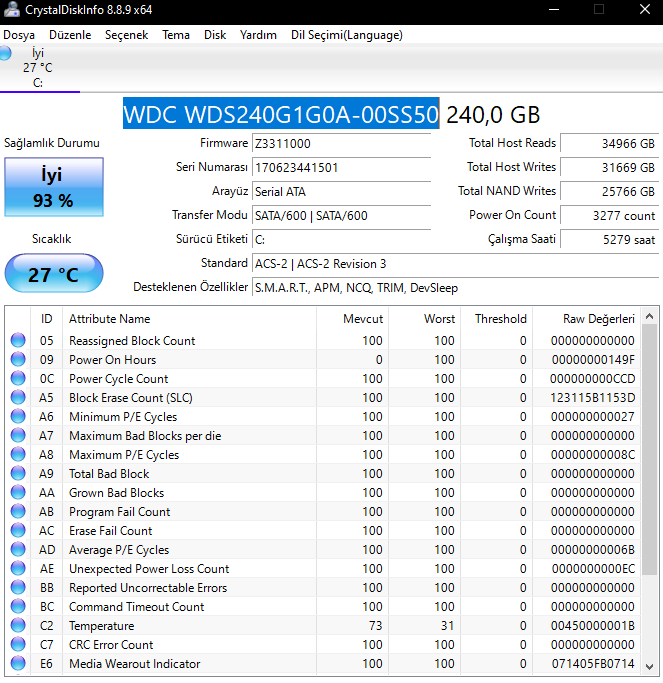Click the Total NAND Writes value 25766 GB
Image resolution: width=663 pixels, height=683 pixels.
pos(609,192)
